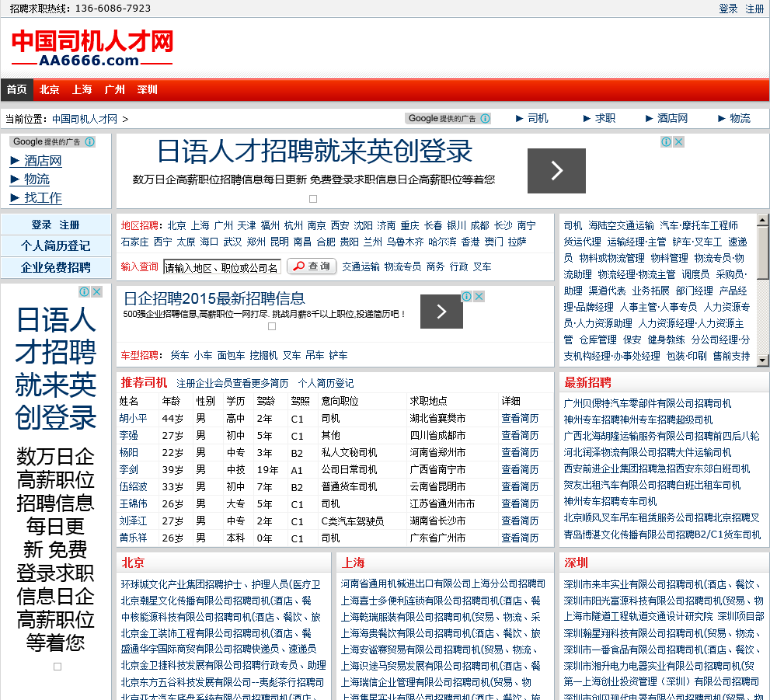Open 胡小平 driver profile
Viewport: 770px width, 700px height.
(x=133, y=418)
